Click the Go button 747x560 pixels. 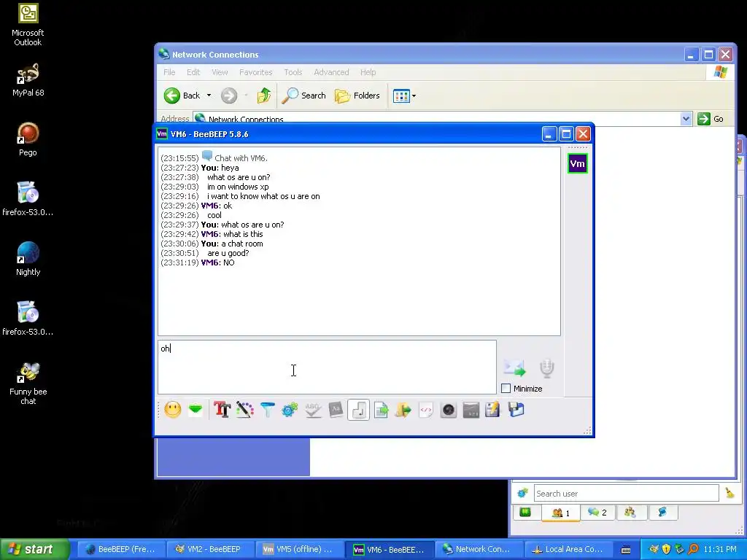click(x=711, y=119)
